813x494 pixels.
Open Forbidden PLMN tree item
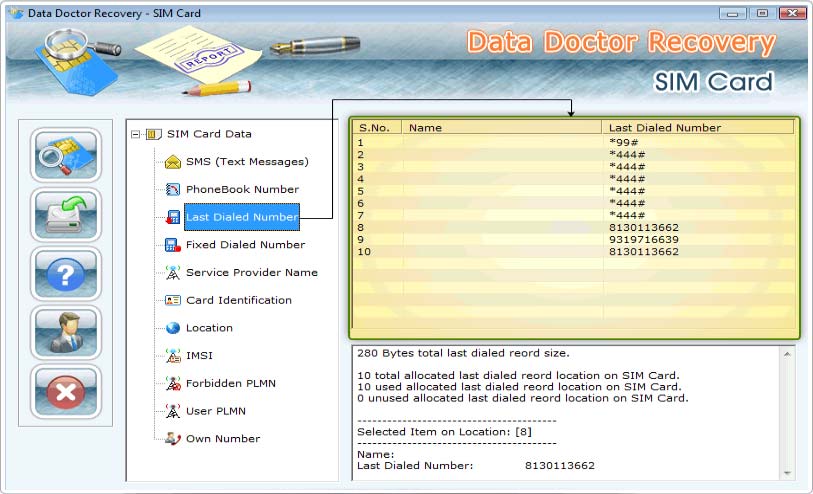pos(231,383)
